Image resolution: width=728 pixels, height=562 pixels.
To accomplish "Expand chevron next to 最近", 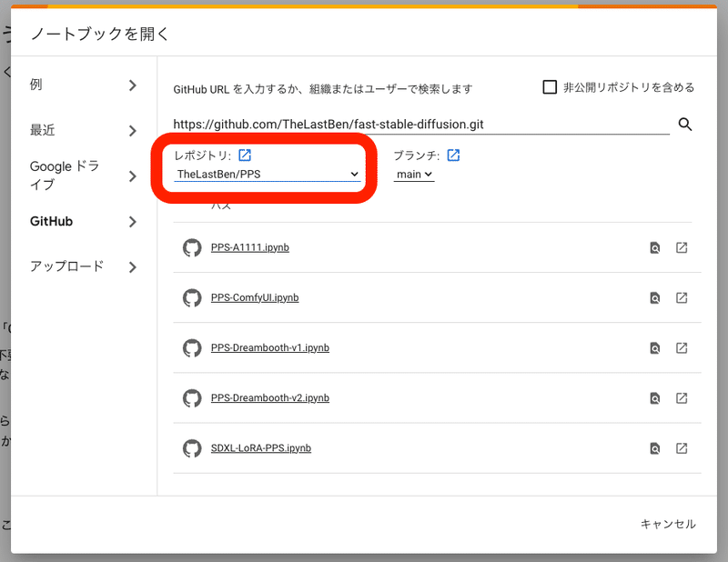I will tap(133, 131).
